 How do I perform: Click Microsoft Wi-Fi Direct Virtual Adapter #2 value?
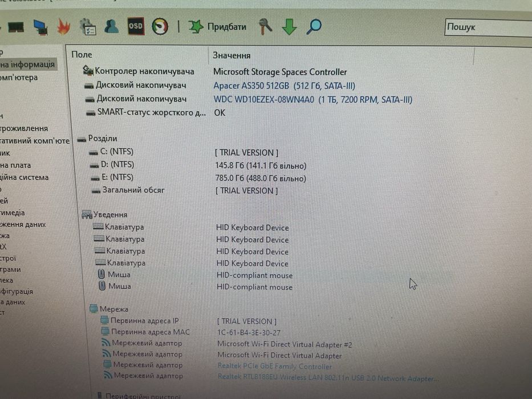285,344
